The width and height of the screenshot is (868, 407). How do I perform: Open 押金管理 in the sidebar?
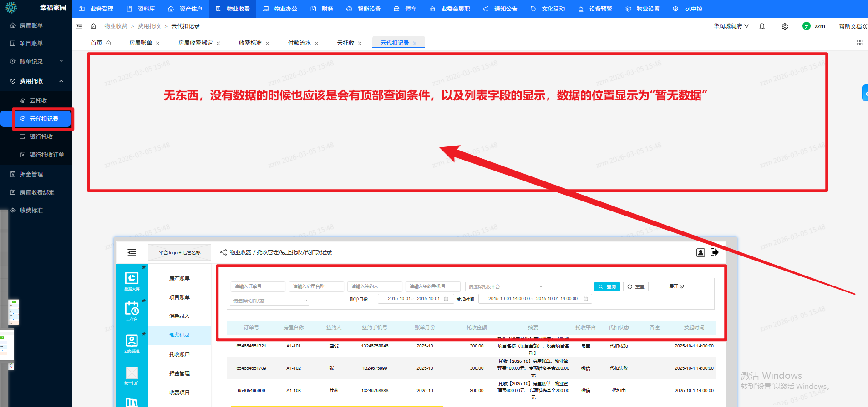tap(31, 174)
